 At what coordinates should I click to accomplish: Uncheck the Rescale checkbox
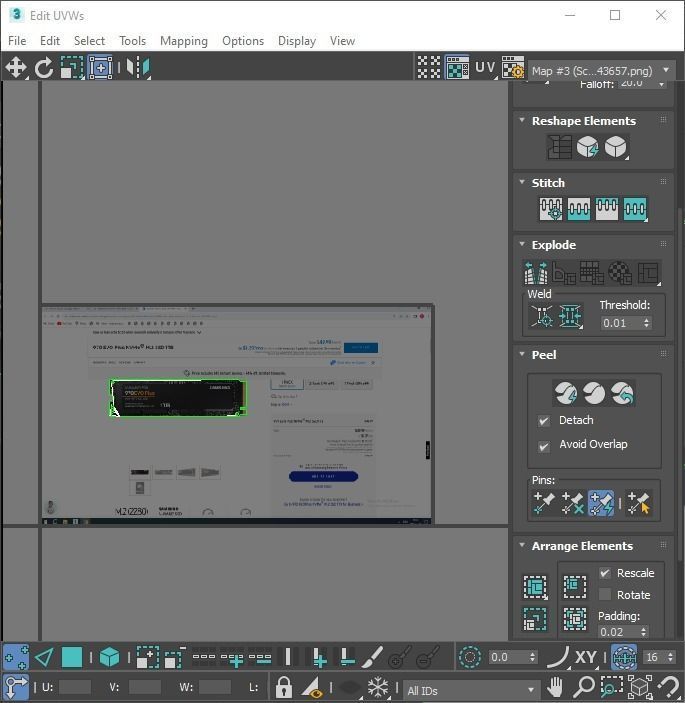click(605, 573)
